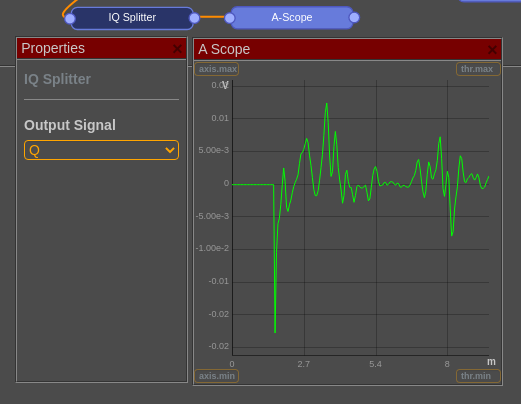Viewport: 521px width, 404px height.
Task: Select the IQ Splitter node
Action: pyautogui.click(x=132, y=18)
